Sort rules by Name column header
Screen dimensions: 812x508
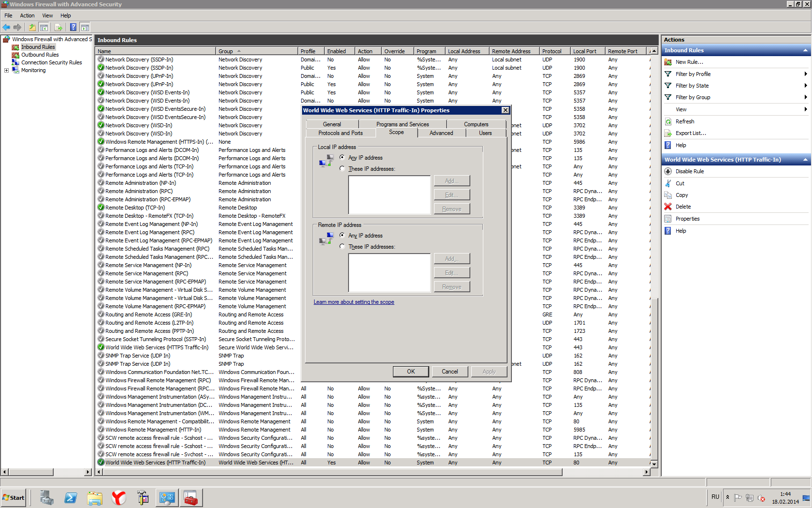click(x=155, y=51)
